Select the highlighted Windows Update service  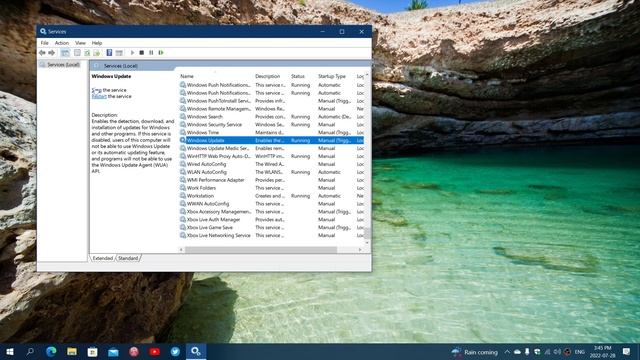(271, 140)
